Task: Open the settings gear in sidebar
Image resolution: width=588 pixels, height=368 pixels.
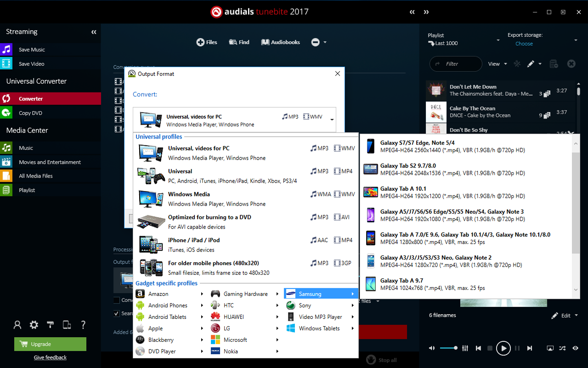Action: (34, 325)
